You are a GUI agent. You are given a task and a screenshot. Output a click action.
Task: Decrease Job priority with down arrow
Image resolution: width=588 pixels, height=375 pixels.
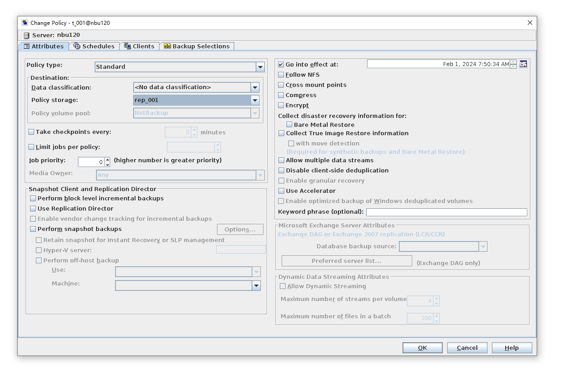(x=108, y=164)
